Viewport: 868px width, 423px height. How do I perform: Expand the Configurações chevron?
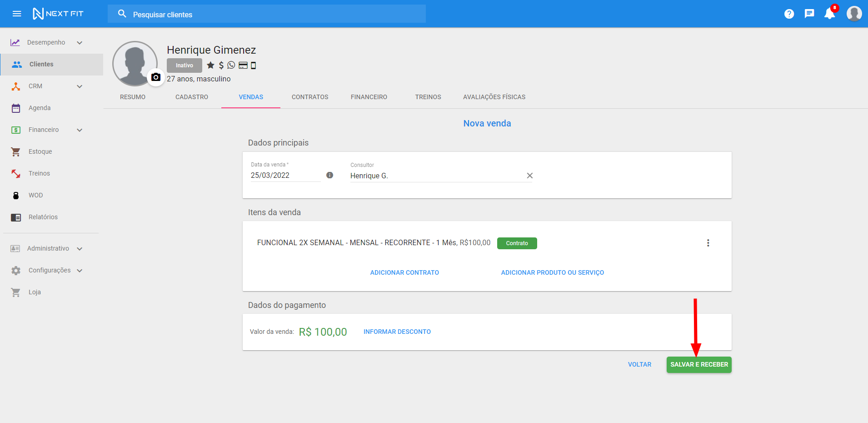[80, 270]
